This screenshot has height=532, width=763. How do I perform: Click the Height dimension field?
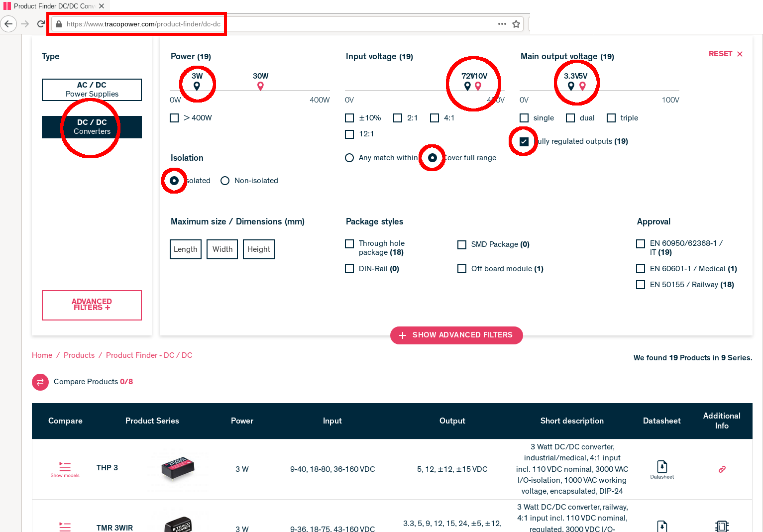tap(259, 249)
